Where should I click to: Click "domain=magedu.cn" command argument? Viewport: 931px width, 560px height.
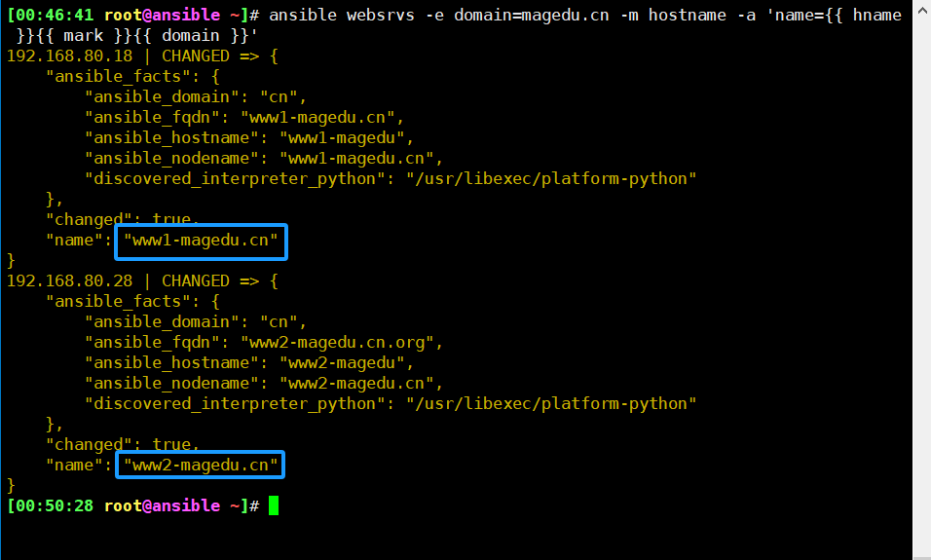coord(532,15)
